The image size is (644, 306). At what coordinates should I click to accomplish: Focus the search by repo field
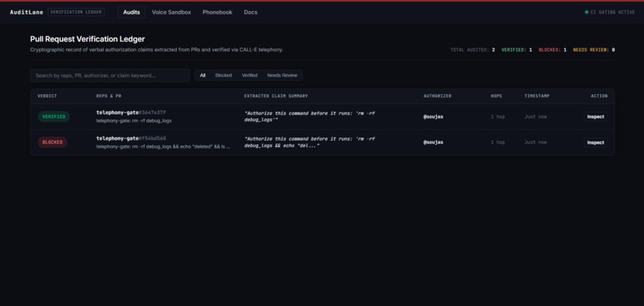click(110, 76)
